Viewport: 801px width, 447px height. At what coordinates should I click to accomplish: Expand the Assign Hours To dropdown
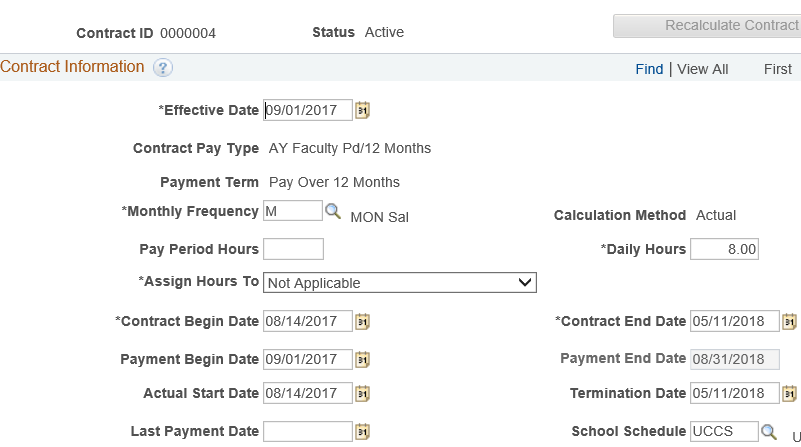tap(399, 283)
